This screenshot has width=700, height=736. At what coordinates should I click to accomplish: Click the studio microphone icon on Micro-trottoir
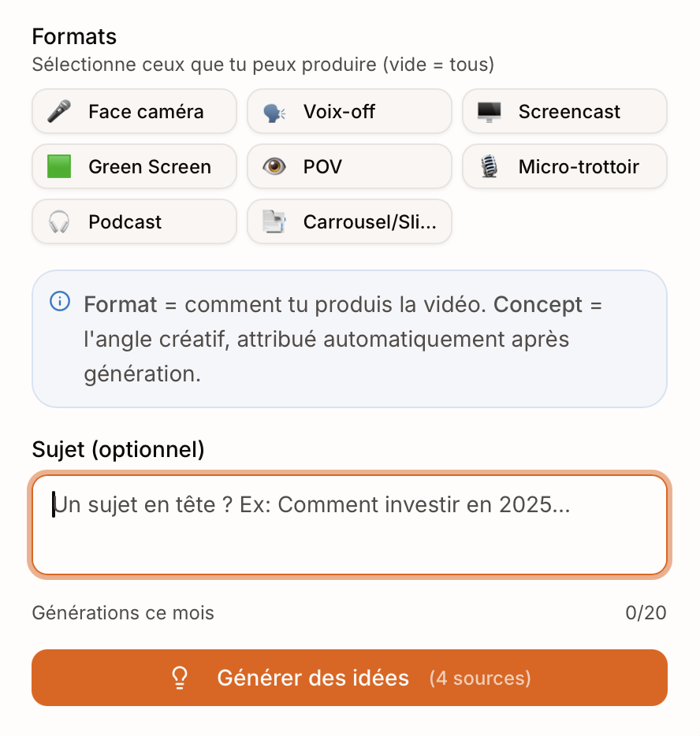tap(490, 166)
